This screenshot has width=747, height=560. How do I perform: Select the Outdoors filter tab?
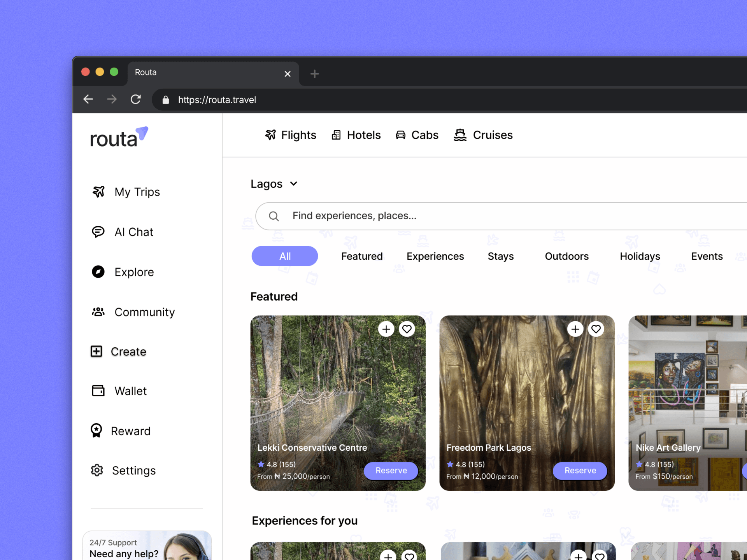567,256
